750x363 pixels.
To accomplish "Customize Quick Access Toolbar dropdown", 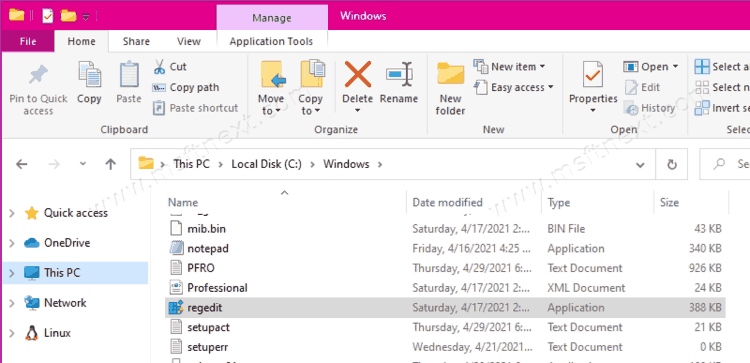I will click(x=86, y=17).
